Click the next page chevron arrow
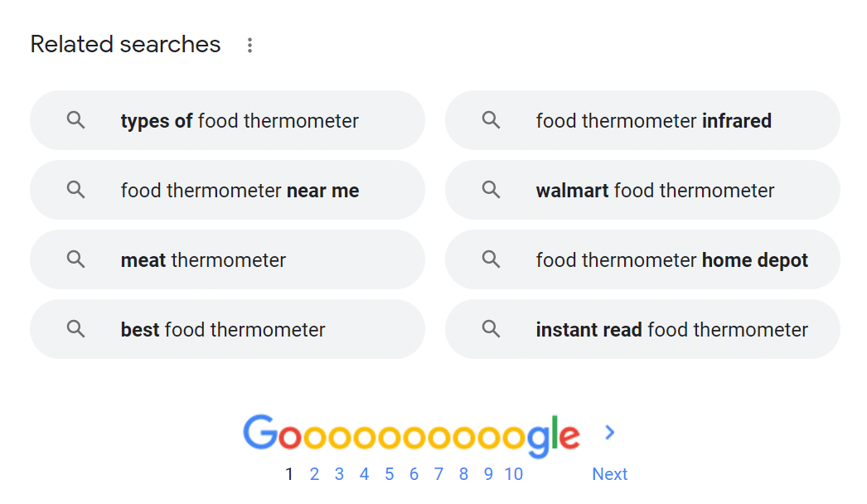This screenshot has height=504, width=867. [x=610, y=432]
